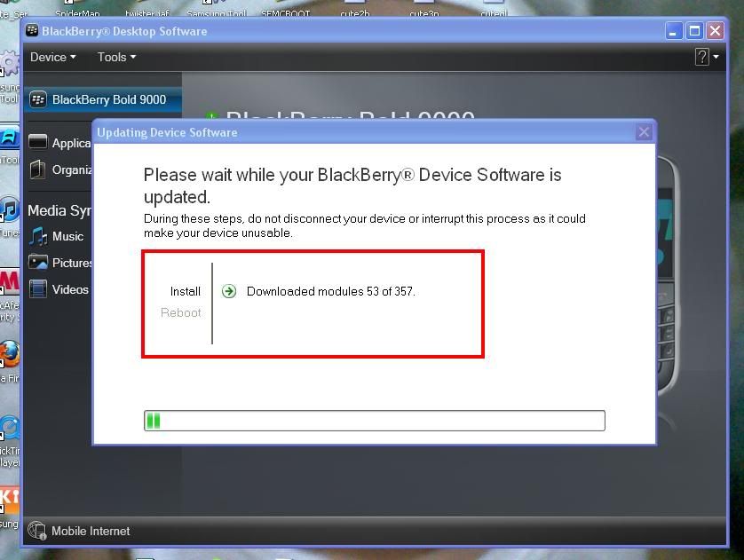Image resolution: width=744 pixels, height=560 pixels.
Task: Open the Tools menu
Action: (x=116, y=58)
